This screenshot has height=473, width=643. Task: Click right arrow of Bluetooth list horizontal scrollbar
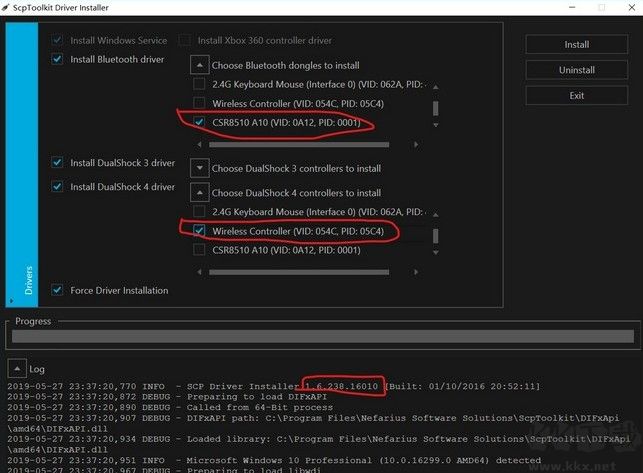[416, 144]
